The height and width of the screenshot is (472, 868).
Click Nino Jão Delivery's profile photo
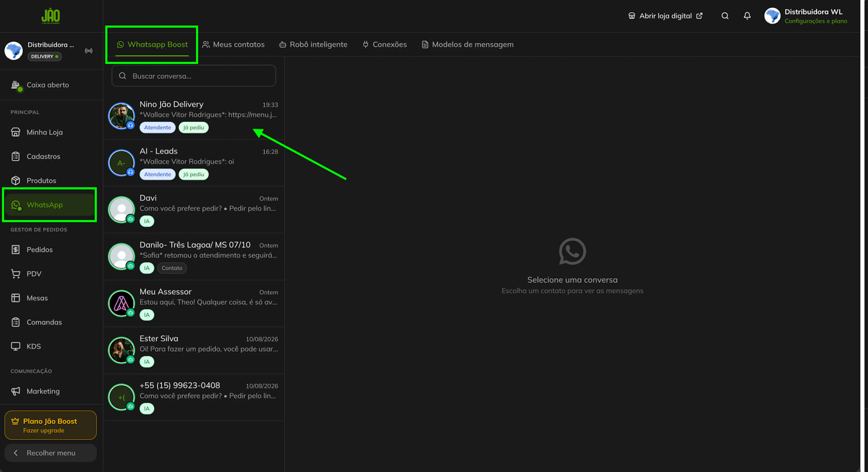(x=121, y=116)
